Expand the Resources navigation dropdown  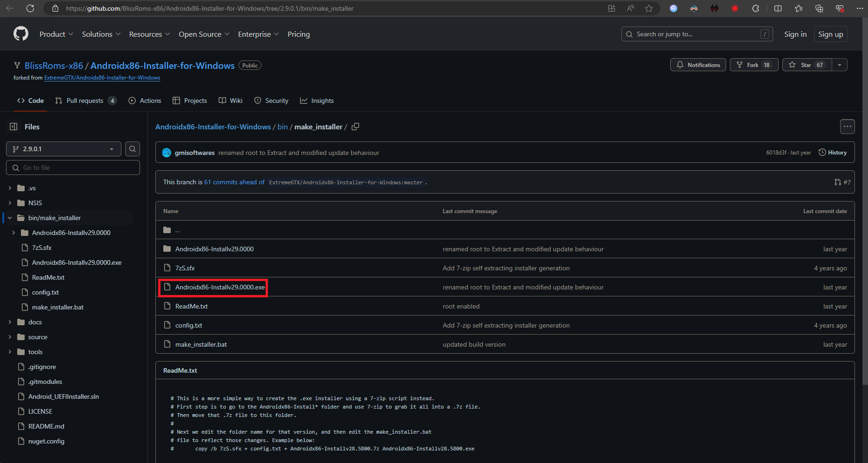coord(150,34)
